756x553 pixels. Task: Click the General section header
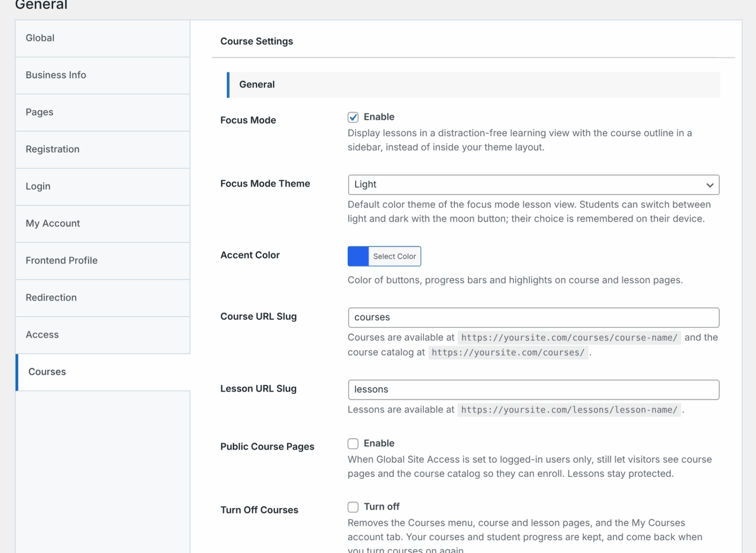[x=474, y=85]
